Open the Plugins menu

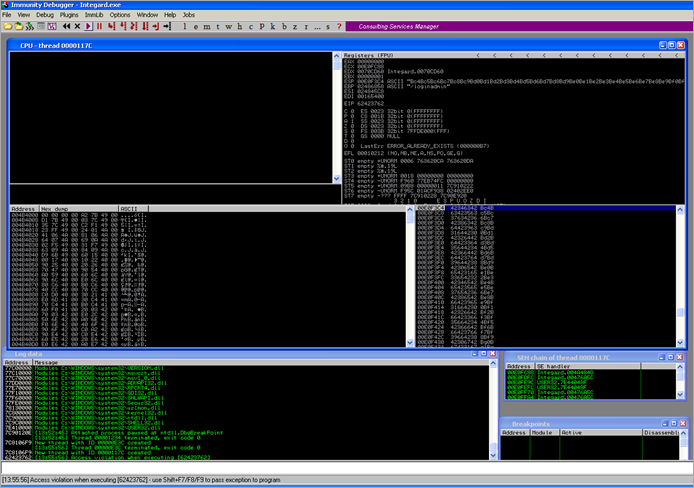pos(69,15)
